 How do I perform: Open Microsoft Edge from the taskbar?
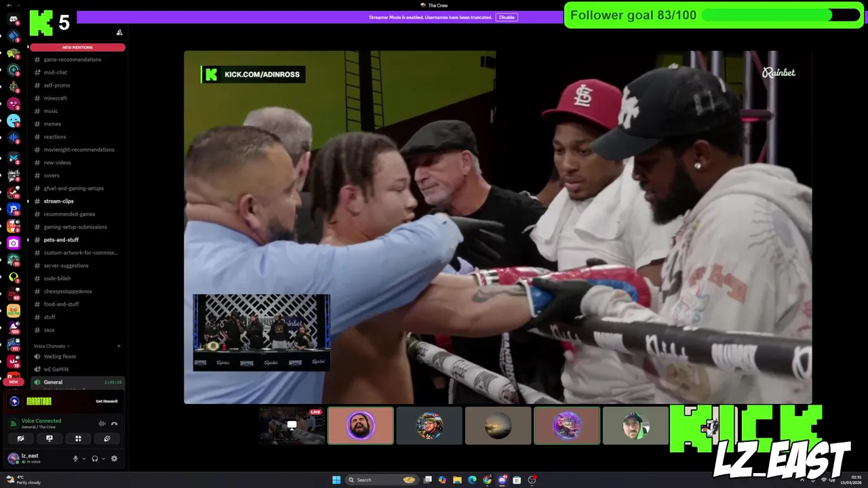click(x=472, y=480)
